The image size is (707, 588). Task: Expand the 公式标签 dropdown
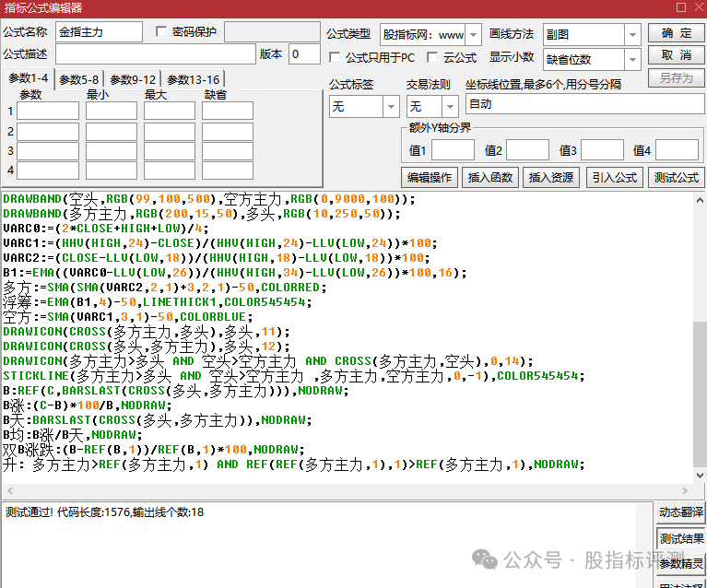point(391,107)
